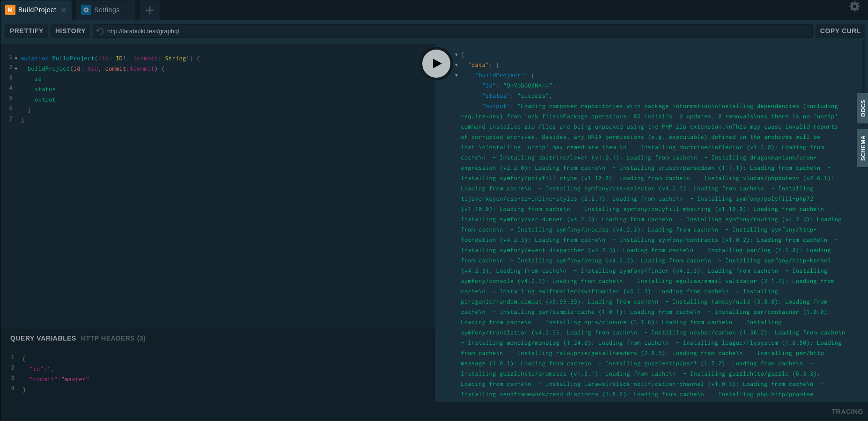Screen dimensions: 868x421
Task: Click the "QnVpbGQ6NA==" id value in response
Action: tap(528, 86)
